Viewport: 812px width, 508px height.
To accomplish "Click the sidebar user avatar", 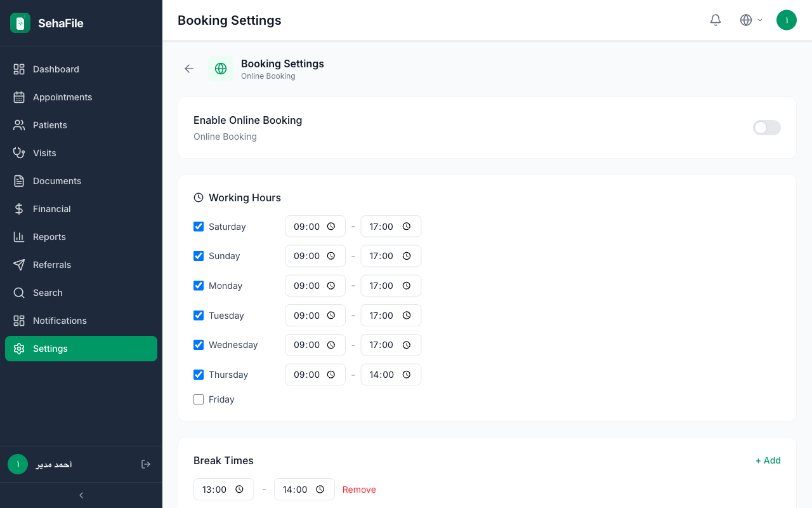I will [x=18, y=464].
